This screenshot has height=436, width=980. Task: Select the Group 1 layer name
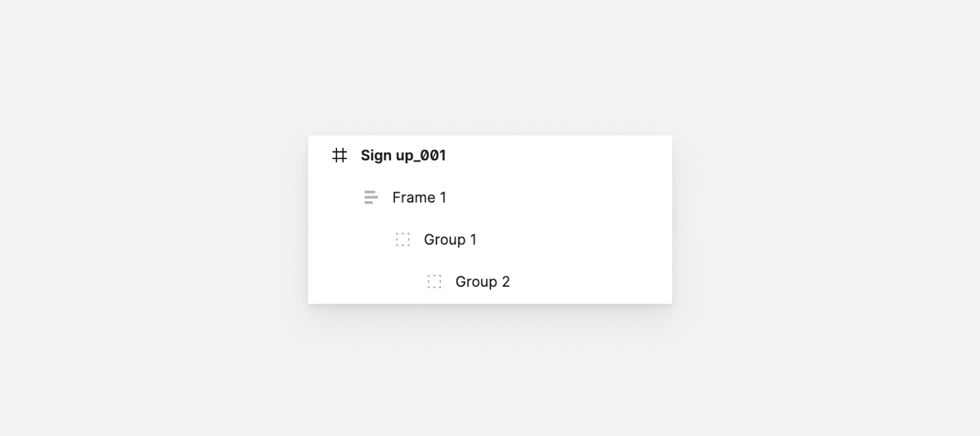click(450, 239)
